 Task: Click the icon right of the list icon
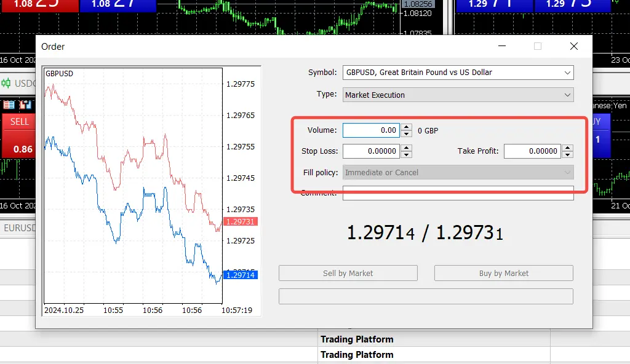pyautogui.click(x=25, y=105)
